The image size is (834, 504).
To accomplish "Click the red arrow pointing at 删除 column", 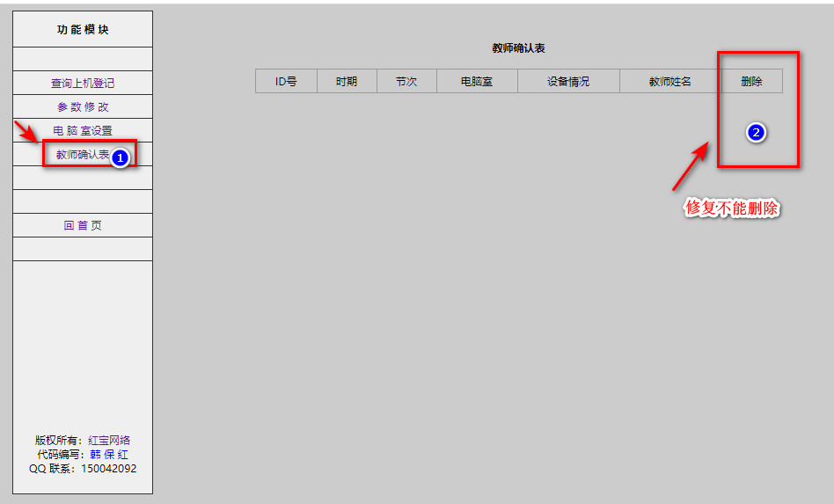I will tap(691, 165).
